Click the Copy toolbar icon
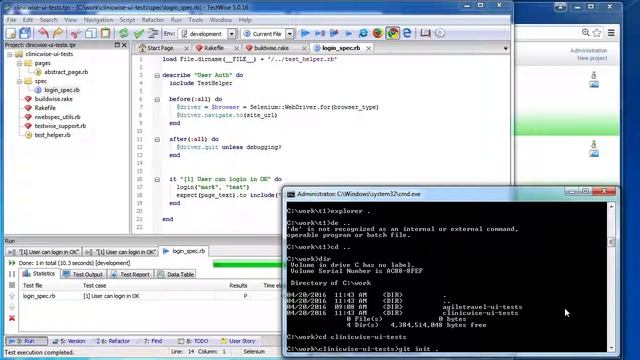 91,33
